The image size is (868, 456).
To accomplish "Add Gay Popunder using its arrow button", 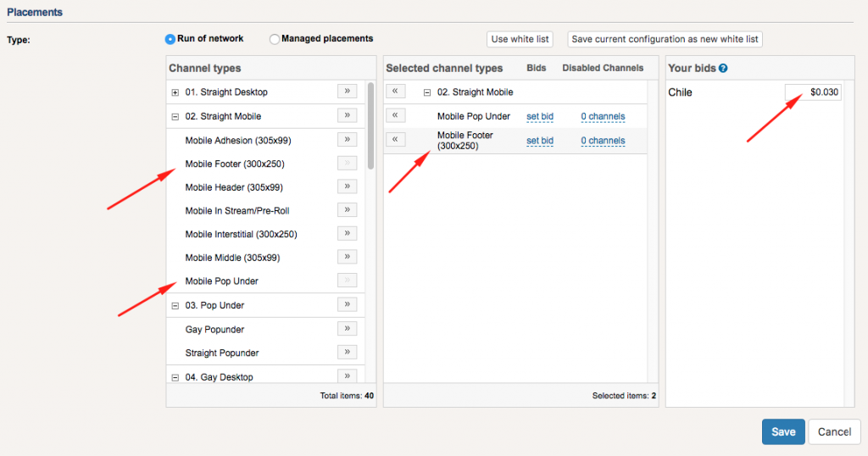I will [x=347, y=328].
